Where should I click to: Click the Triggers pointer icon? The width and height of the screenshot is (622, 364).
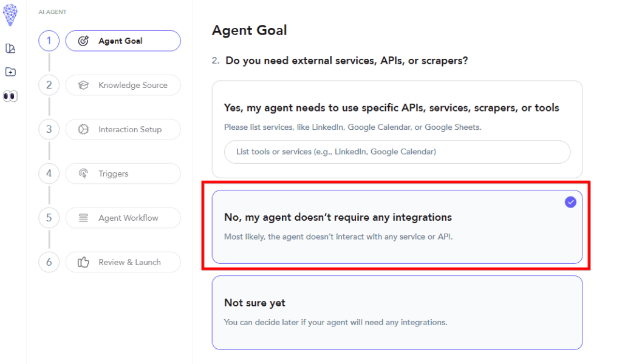pos(84,174)
